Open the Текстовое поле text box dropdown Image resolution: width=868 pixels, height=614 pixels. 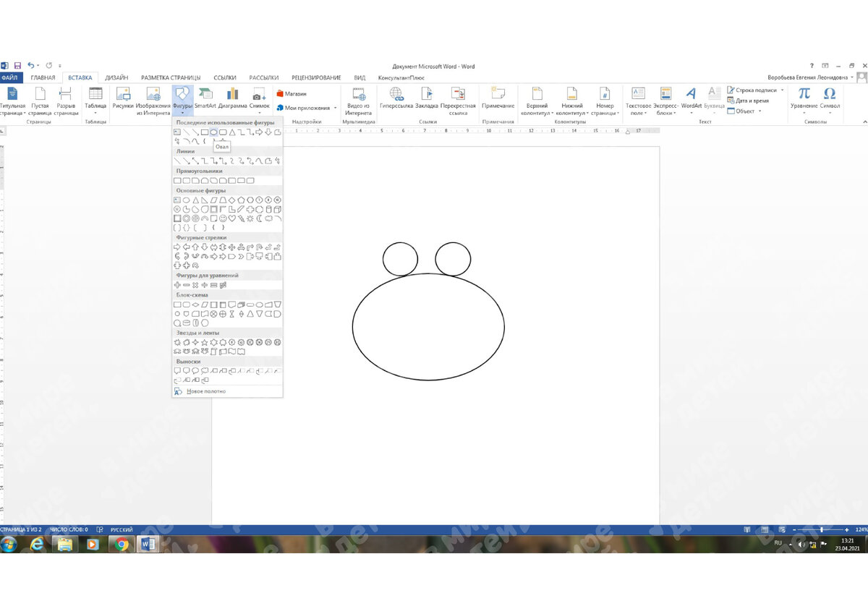(638, 101)
